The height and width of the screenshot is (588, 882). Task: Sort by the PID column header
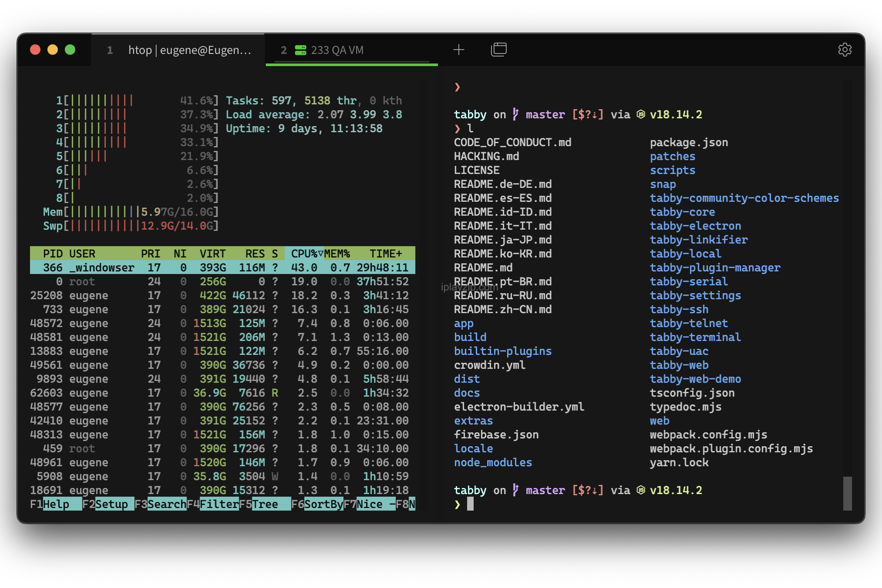pos(53,254)
